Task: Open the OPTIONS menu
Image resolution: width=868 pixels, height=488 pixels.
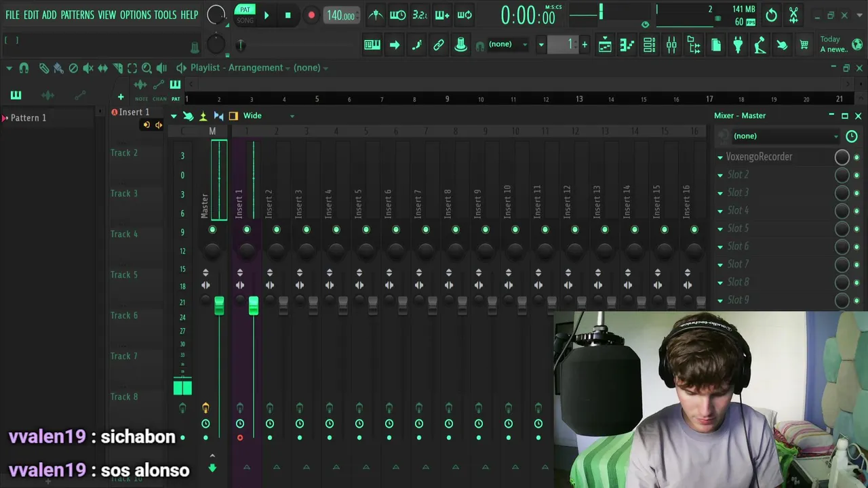Action: (x=135, y=15)
